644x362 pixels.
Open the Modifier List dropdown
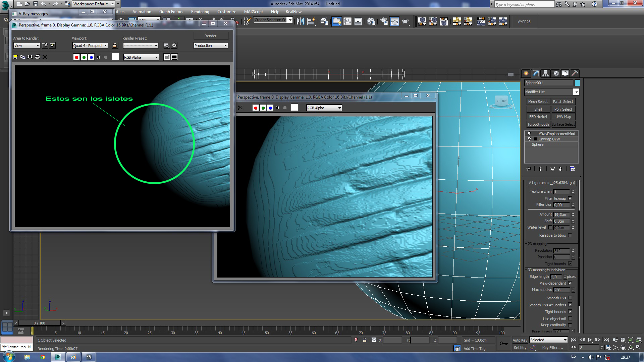coord(576,92)
